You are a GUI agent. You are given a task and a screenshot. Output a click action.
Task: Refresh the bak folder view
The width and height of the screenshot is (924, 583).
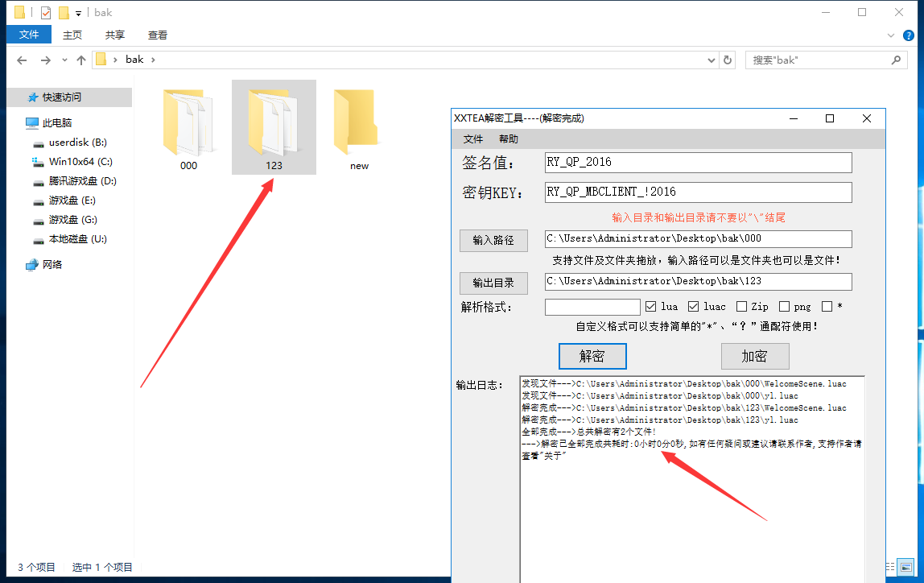pos(728,60)
